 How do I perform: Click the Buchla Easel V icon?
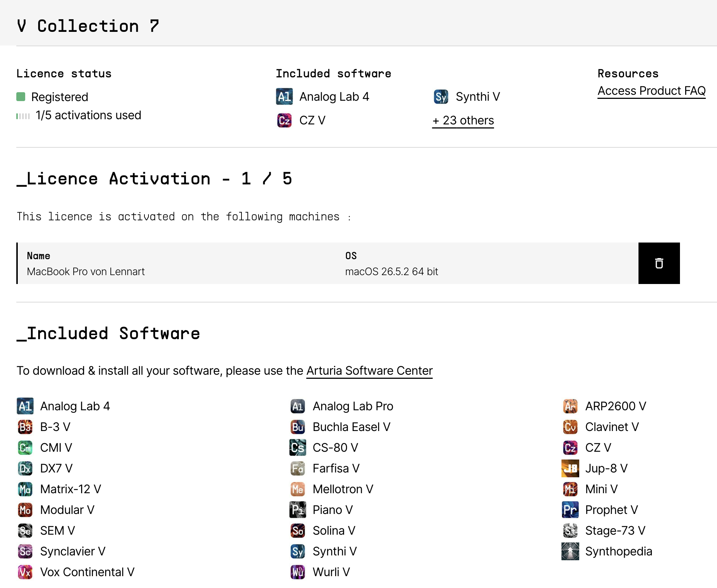click(298, 427)
